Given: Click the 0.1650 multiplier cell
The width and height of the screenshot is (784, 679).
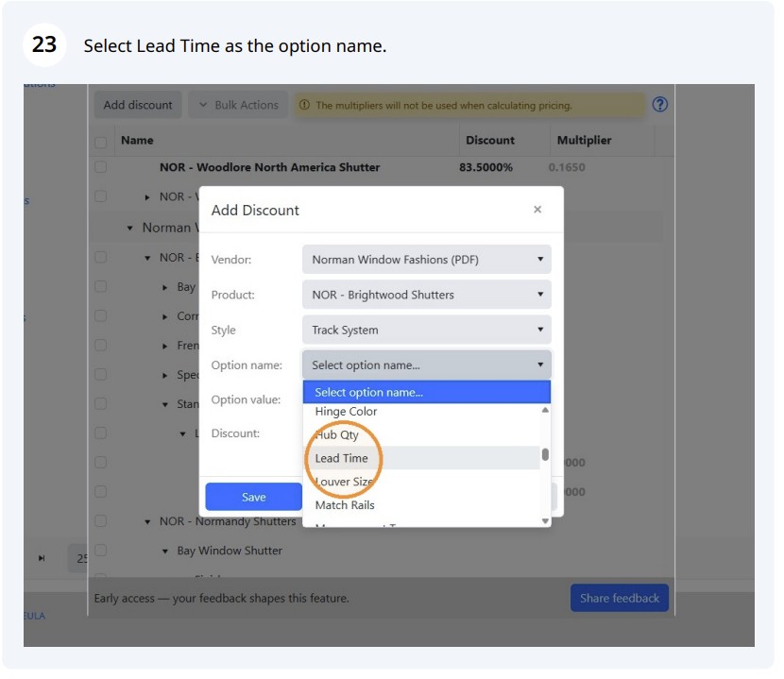Looking at the screenshot, I should (567, 167).
